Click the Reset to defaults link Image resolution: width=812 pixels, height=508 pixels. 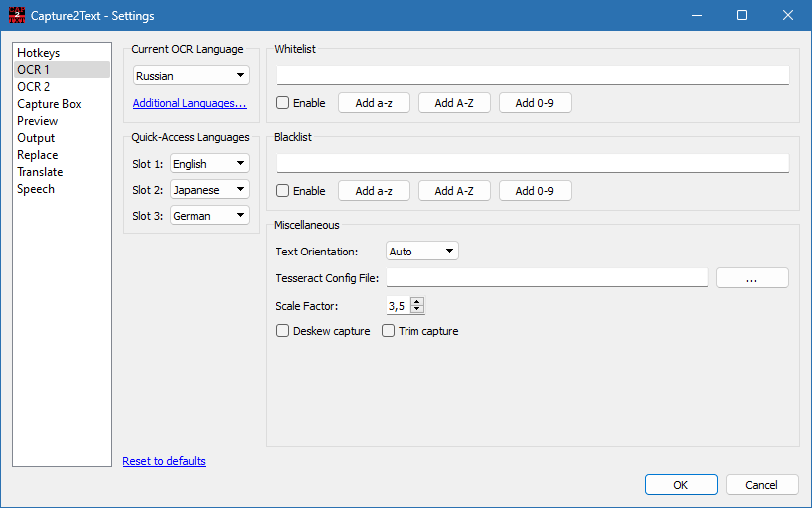164,461
